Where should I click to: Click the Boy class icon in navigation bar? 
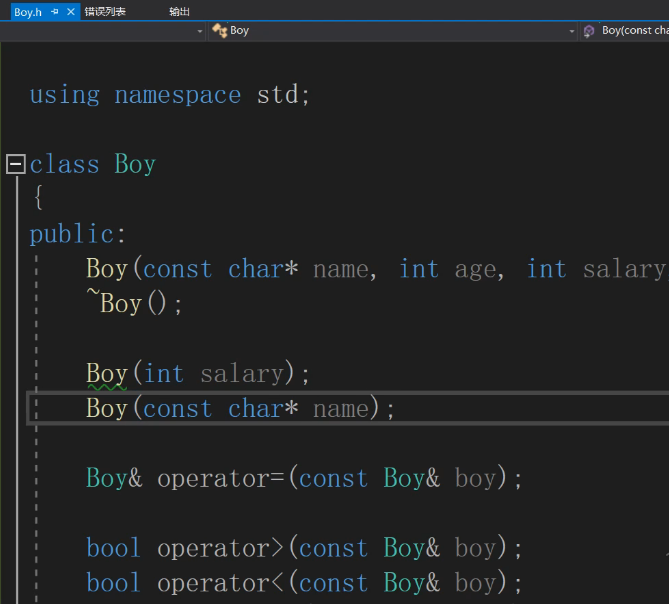pyautogui.click(x=219, y=31)
